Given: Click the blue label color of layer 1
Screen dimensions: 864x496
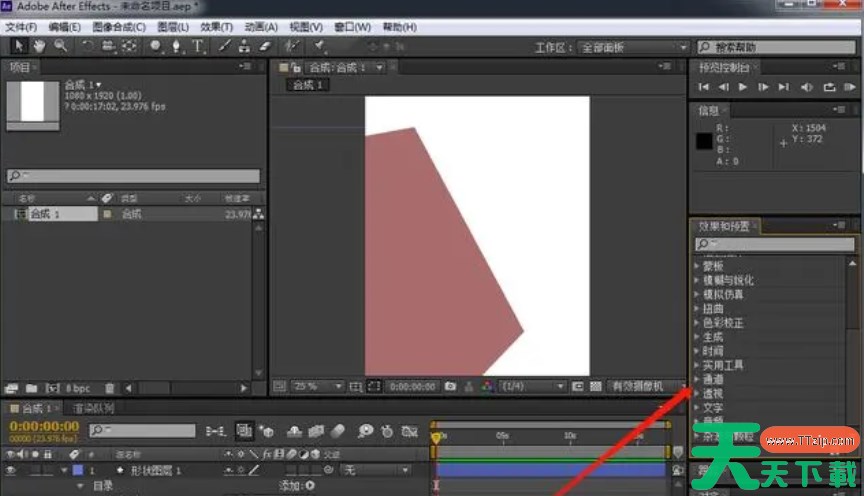Looking at the screenshot, I should pyautogui.click(x=77, y=470).
